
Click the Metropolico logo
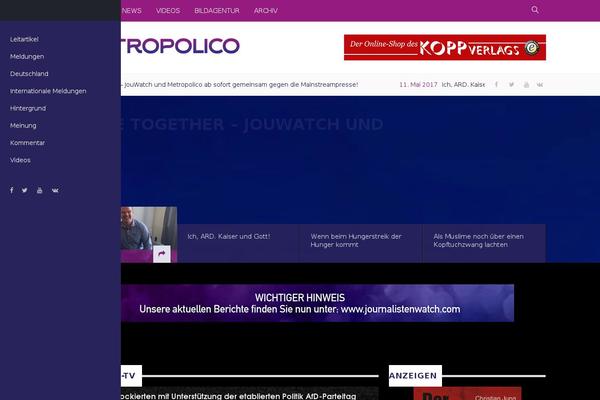tap(180, 46)
